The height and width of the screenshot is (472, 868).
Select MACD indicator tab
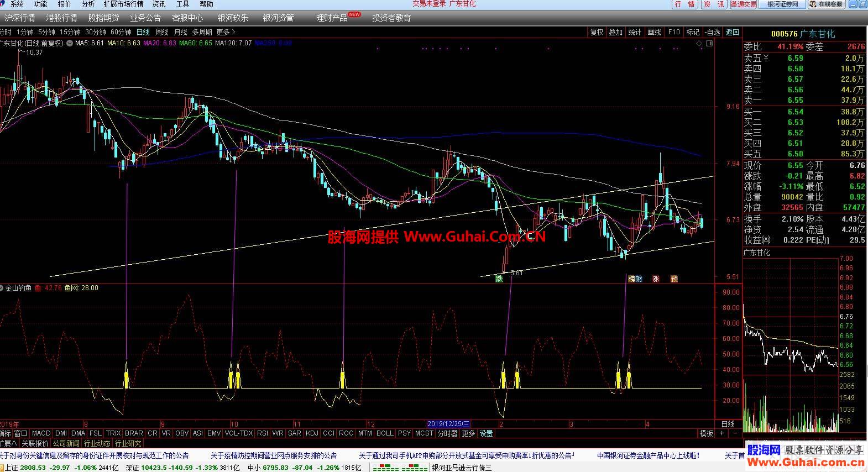[41, 433]
